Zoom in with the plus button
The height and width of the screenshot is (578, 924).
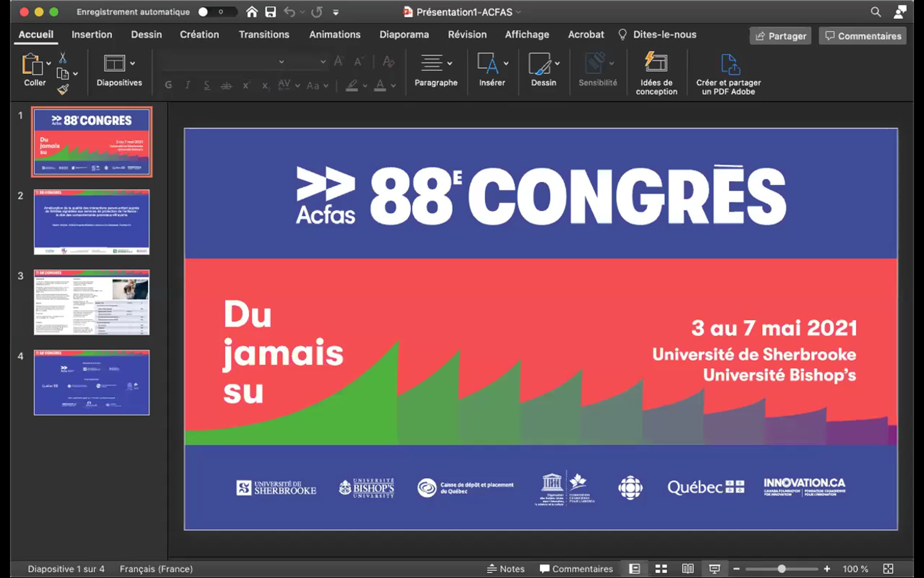click(827, 569)
